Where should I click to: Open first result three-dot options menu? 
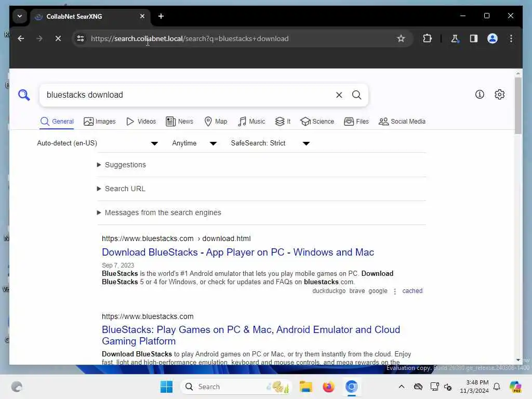coord(395,291)
